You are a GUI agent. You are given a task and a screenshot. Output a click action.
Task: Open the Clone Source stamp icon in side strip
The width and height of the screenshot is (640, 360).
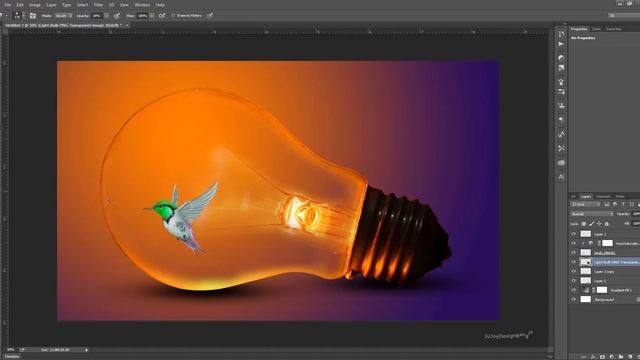(561, 106)
